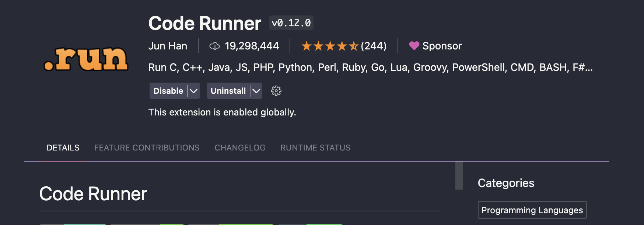Open the Changelog tab
The image size is (644, 225).
coord(240,148)
